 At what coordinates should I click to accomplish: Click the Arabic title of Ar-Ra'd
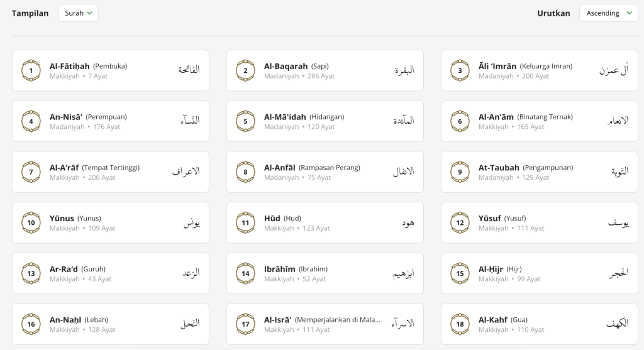click(191, 273)
